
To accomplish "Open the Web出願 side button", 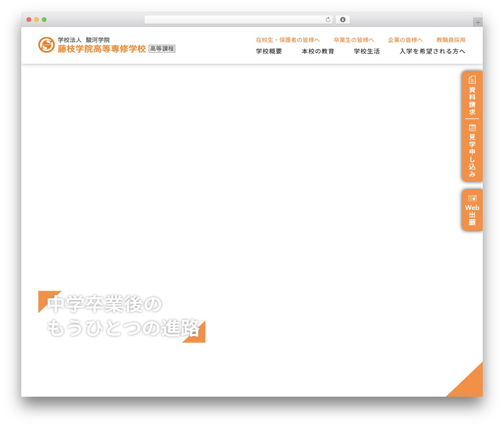I will (472, 210).
